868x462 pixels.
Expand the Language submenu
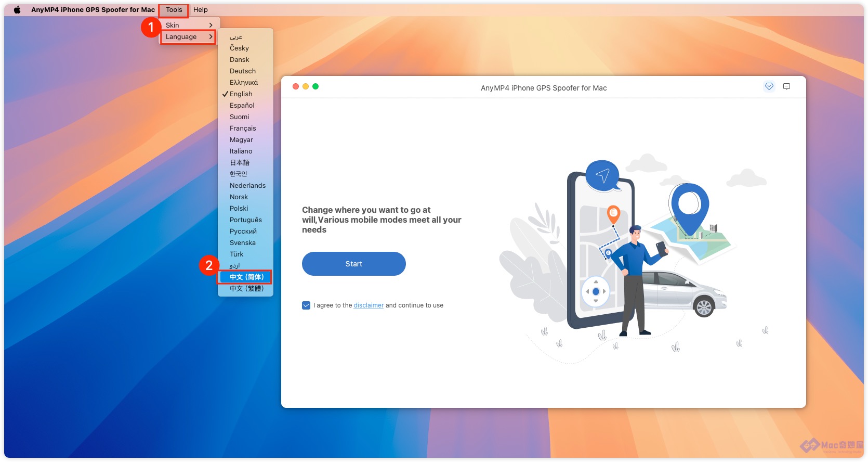coord(189,36)
